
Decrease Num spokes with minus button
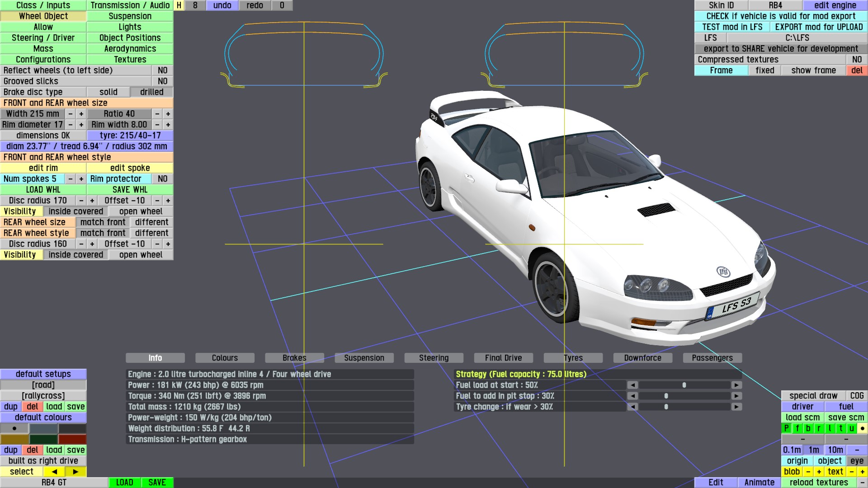tap(71, 179)
